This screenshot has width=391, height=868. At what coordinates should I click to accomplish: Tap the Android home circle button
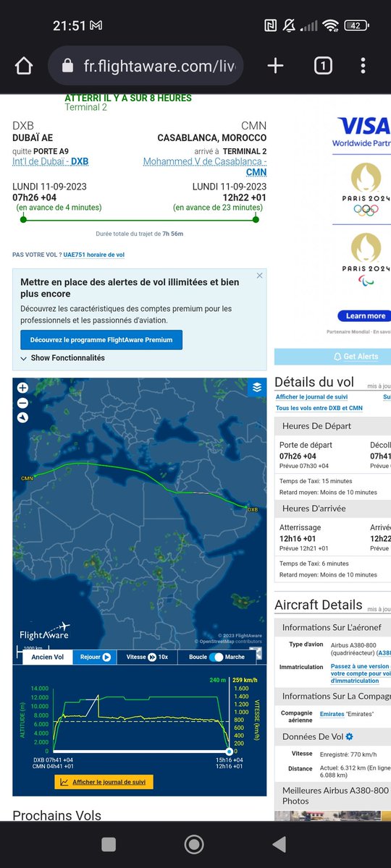[194, 844]
